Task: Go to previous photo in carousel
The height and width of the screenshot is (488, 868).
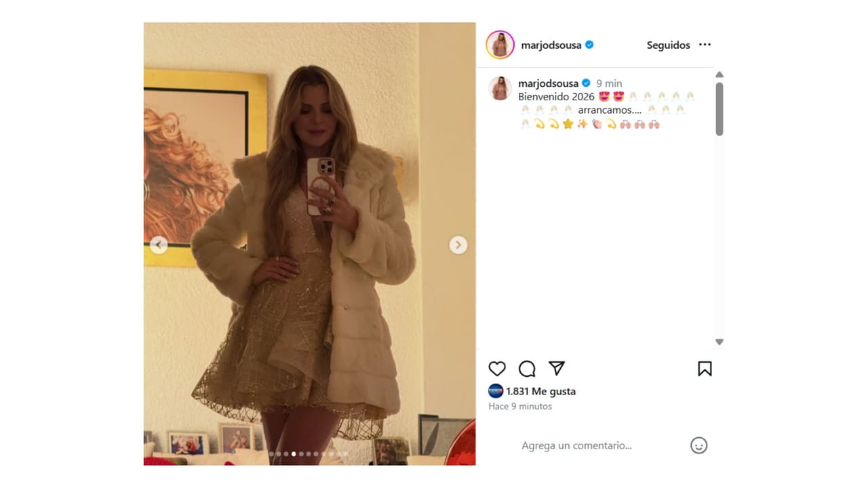Action: tap(159, 245)
